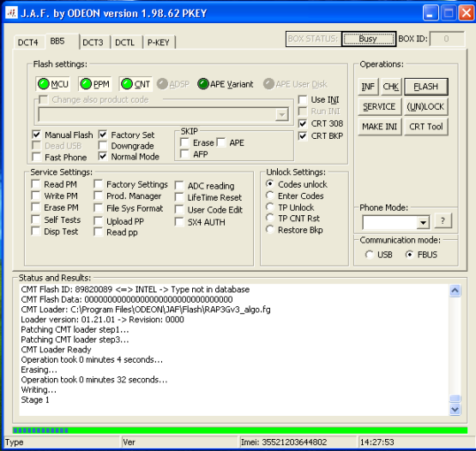Check the SKIP AFP checkbox
Viewport: 476px width, 451px height.
click(x=184, y=153)
